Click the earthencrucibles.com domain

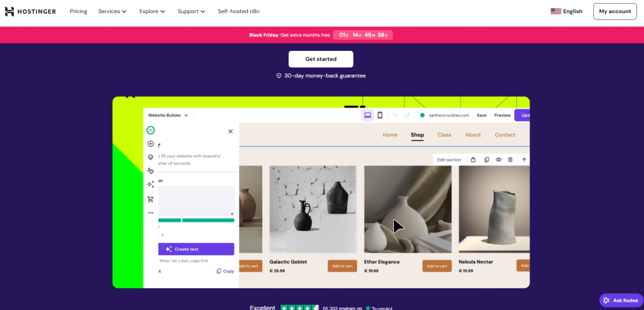pos(449,115)
